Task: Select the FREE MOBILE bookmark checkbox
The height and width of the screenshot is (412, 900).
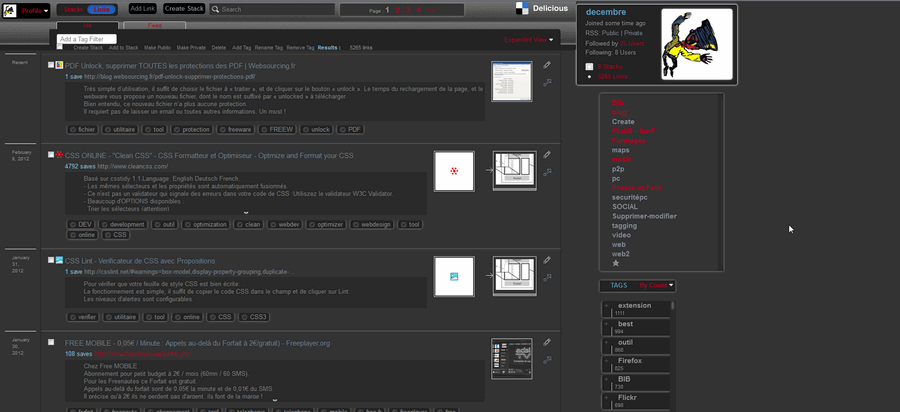Action: [51, 342]
